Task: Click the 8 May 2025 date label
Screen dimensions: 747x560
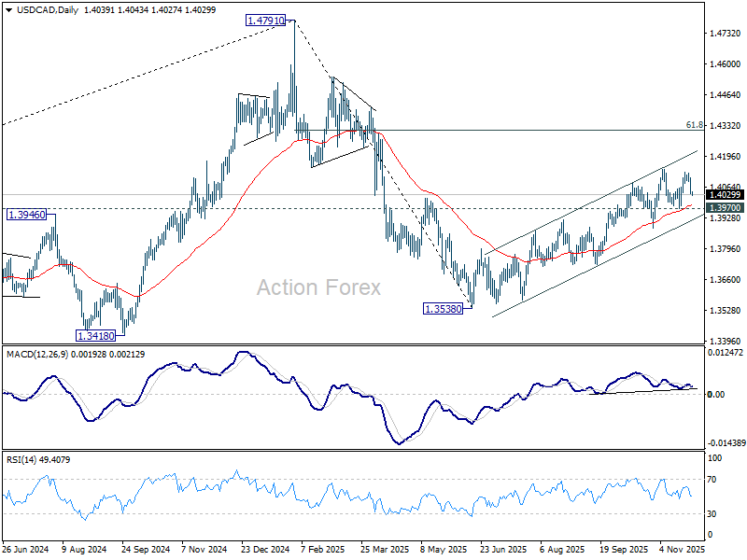Action: pyautogui.click(x=444, y=549)
